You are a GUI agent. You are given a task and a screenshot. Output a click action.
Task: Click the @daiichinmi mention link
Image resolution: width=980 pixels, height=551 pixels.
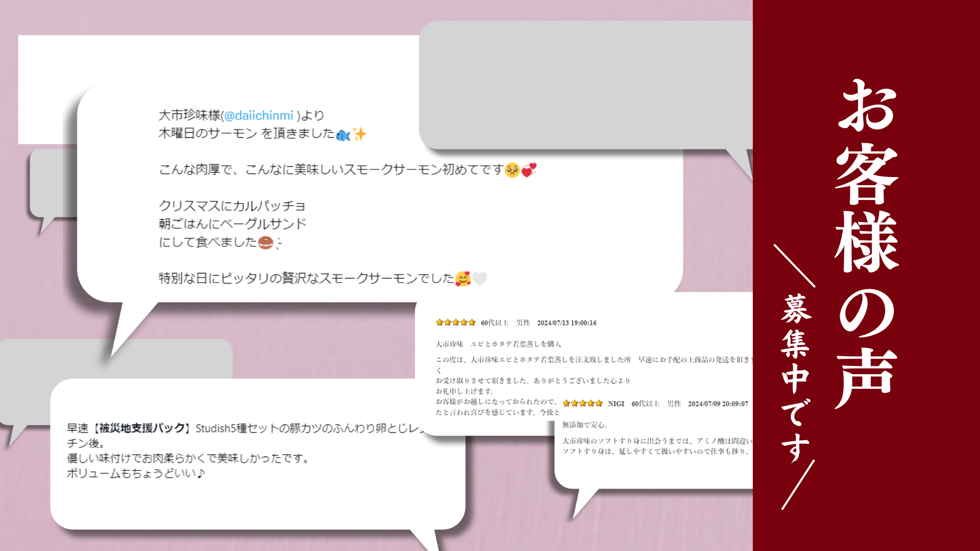259,115
